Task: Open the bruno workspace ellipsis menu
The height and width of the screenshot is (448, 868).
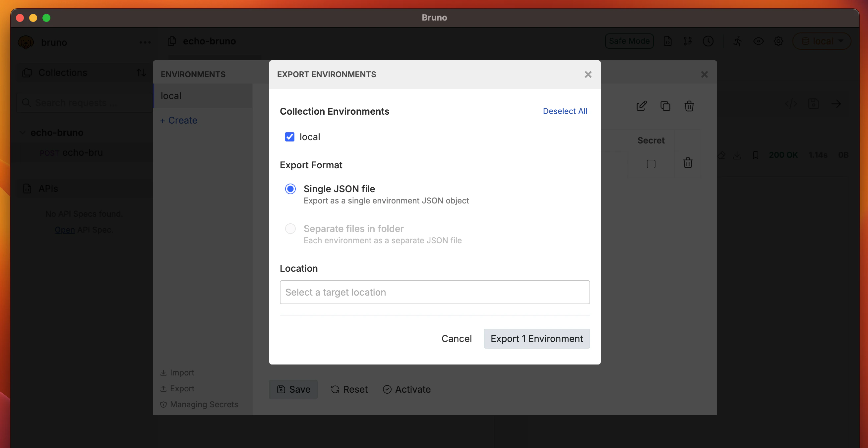Action: (x=145, y=42)
